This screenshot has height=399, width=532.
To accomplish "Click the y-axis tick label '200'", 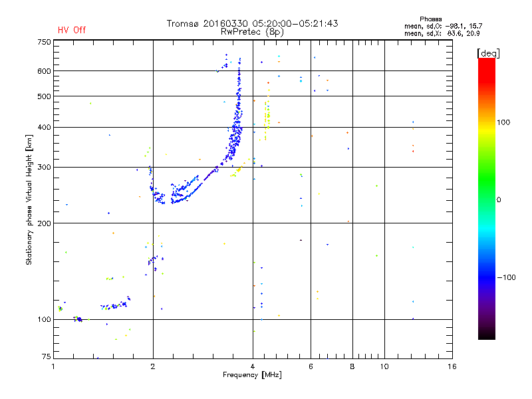I will [44, 223].
